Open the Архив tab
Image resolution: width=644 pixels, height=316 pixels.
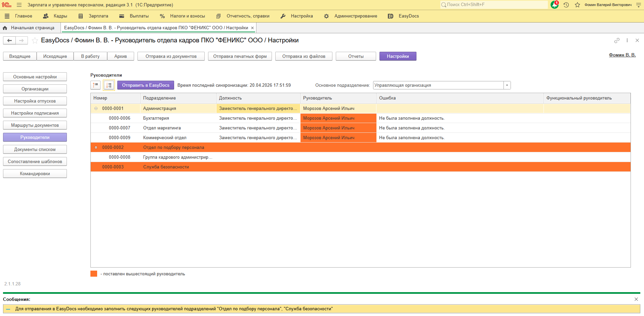[x=121, y=56]
